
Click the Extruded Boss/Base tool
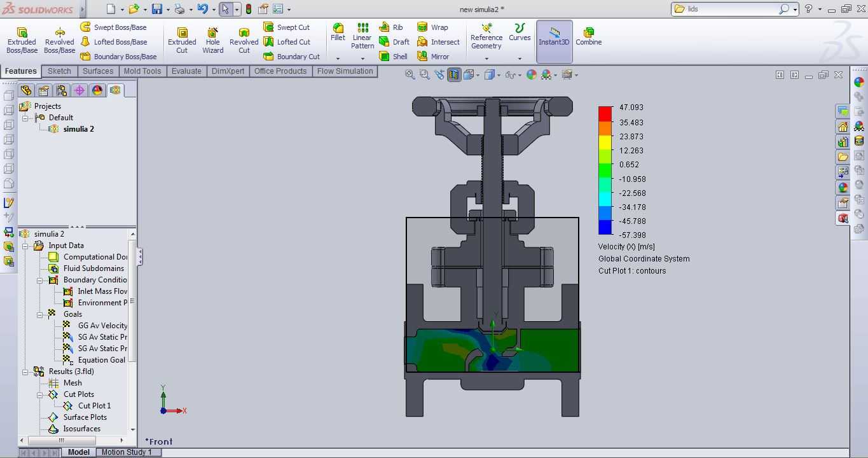tap(22, 41)
